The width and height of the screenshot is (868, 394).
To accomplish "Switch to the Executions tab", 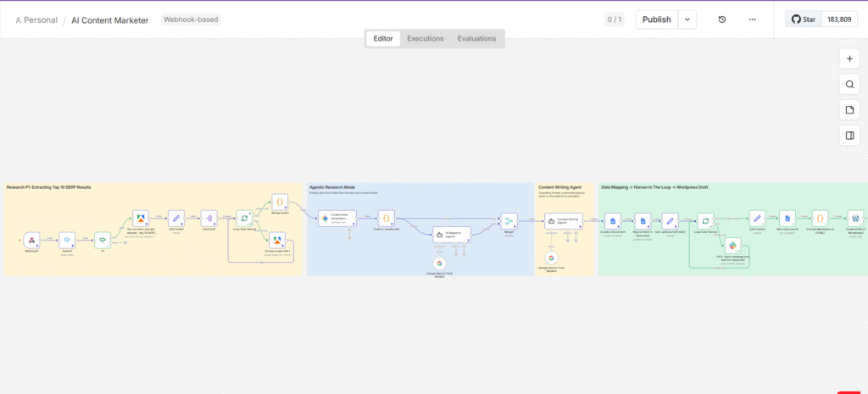I will pyautogui.click(x=425, y=39).
